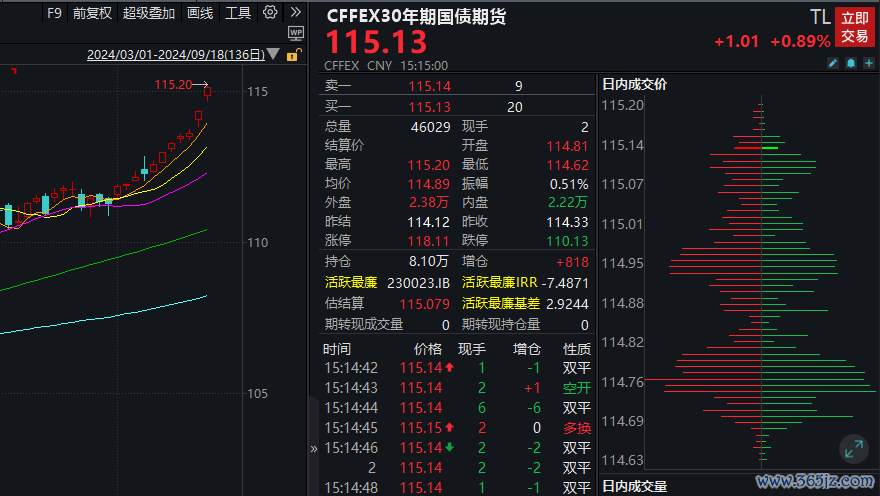This screenshot has width=880, height=496.
Task: Toggle the date range lock icon
Action: (x=294, y=54)
